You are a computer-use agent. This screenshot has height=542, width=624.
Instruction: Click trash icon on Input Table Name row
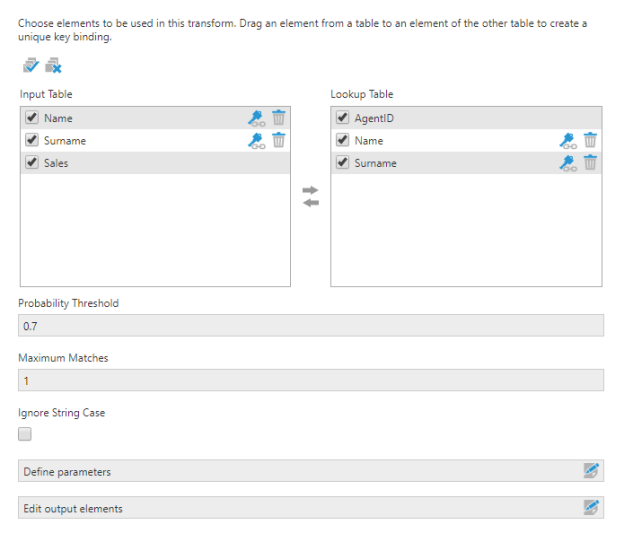(279, 118)
